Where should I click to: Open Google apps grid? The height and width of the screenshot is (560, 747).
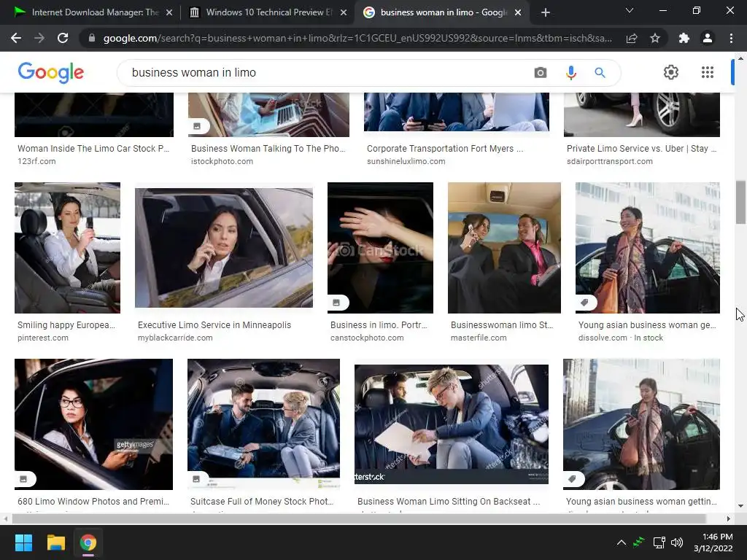(x=708, y=72)
